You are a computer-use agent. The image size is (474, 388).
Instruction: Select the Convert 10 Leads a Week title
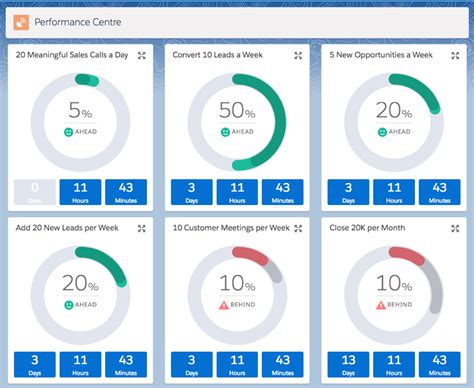(x=218, y=55)
